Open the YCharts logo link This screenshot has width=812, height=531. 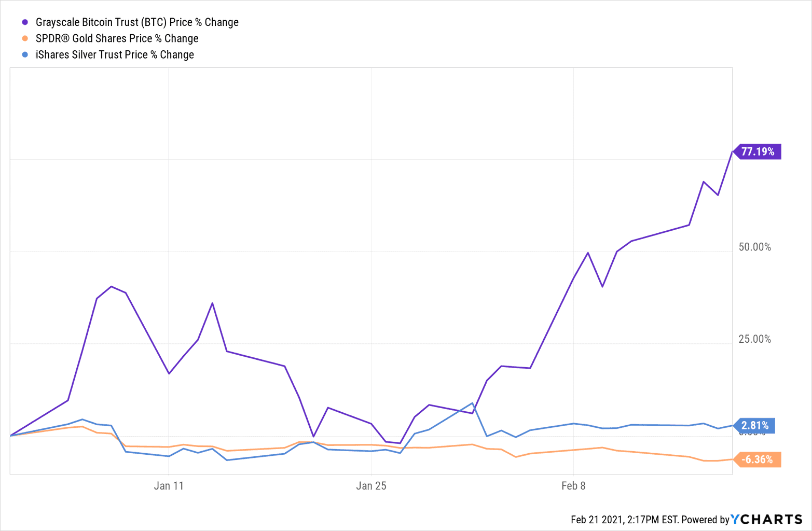766,519
